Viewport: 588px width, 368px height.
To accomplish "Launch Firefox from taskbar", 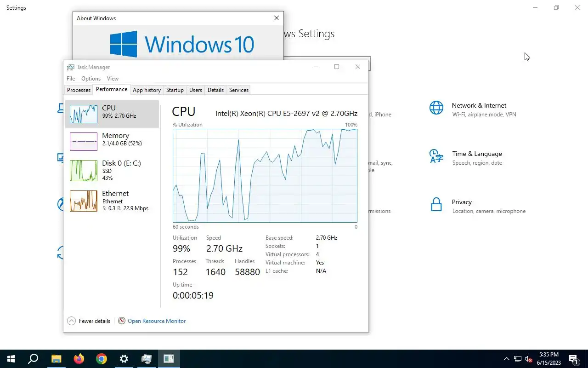I will [79, 359].
